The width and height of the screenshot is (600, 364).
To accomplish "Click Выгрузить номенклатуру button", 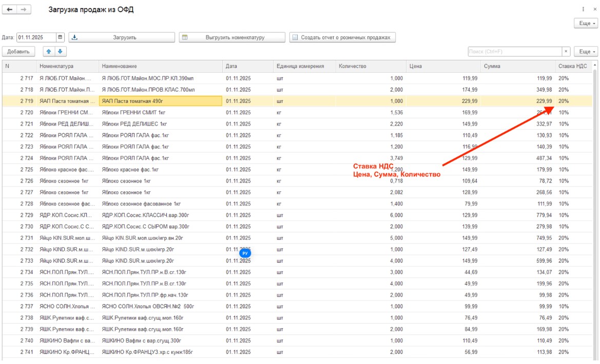I will (232, 37).
